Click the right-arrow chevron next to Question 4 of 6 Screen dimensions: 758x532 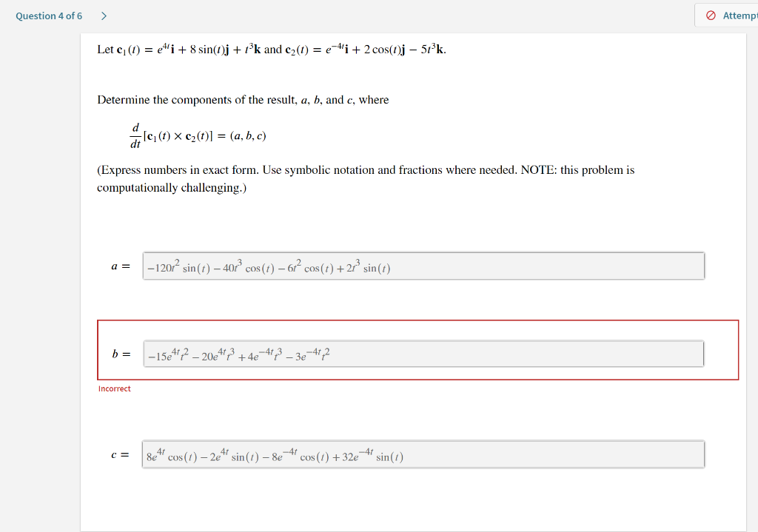(104, 16)
